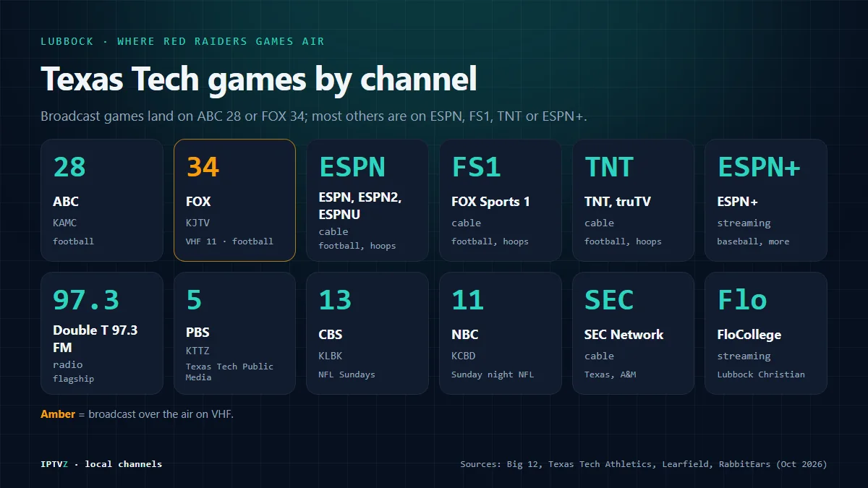
Task: Click the "VHF 11 · football" note
Action: [229, 241]
